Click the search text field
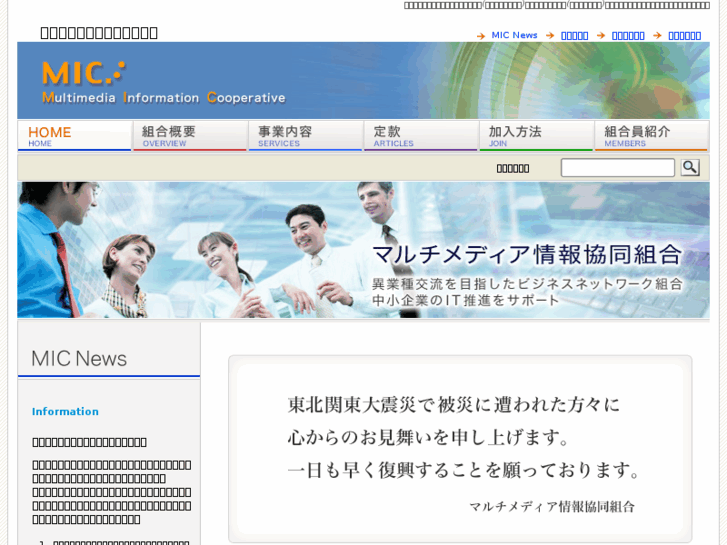 [618, 167]
